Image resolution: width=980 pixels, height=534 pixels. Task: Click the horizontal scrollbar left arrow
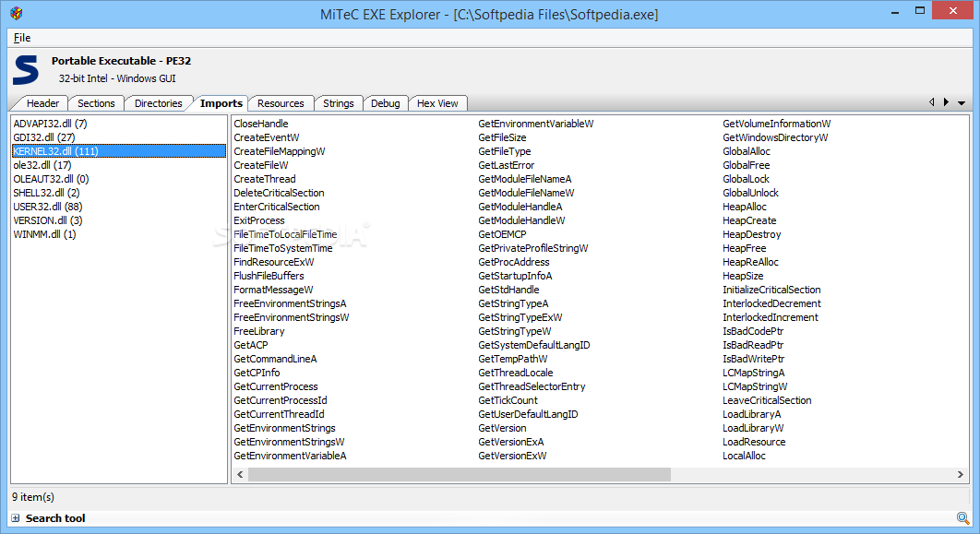point(240,475)
